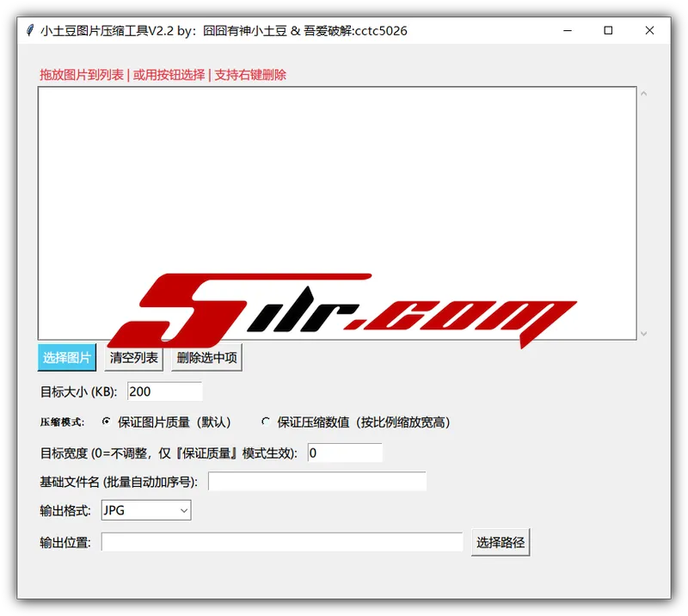Viewport: 688px width, 616px height.
Task: Clear the list with 清空列表
Action: coord(134,357)
